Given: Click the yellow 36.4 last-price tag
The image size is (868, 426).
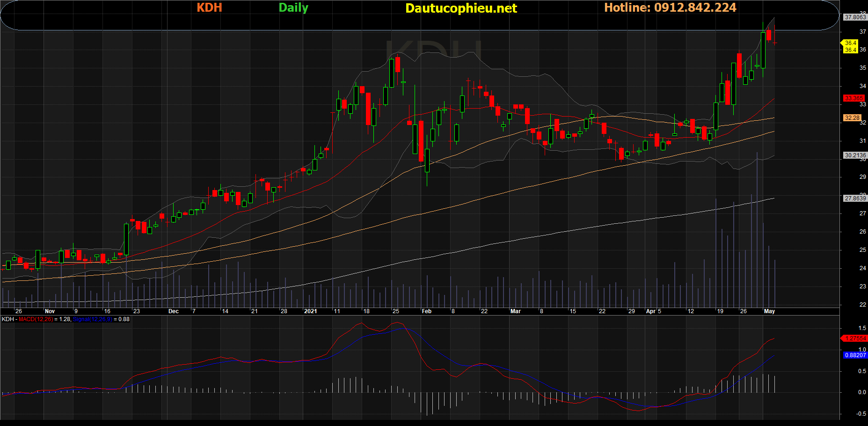Looking at the screenshot, I should coord(850,43).
